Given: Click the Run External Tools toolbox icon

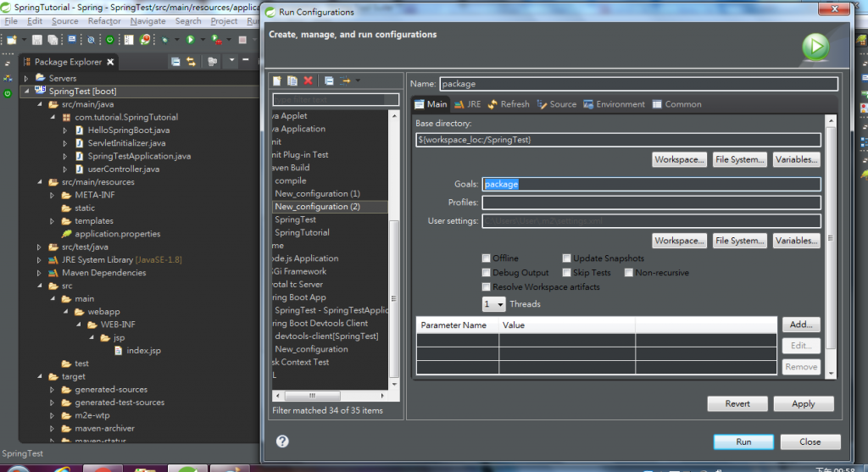Looking at the screenshot, I should pyautogui.click(x=216, y=40).
